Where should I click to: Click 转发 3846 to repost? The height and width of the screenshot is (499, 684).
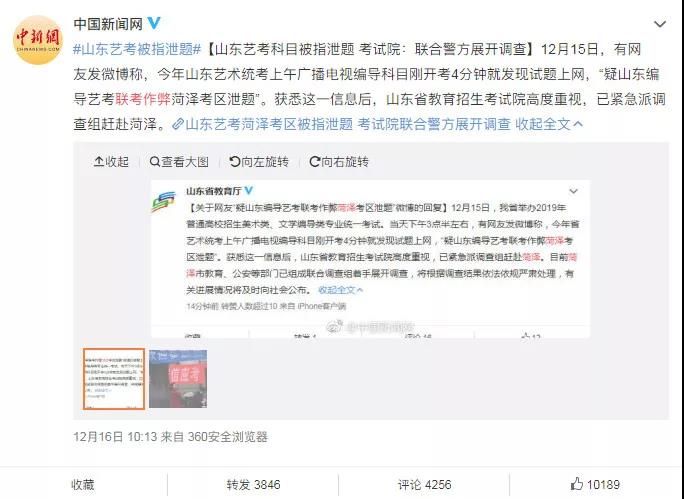(253, 484)
